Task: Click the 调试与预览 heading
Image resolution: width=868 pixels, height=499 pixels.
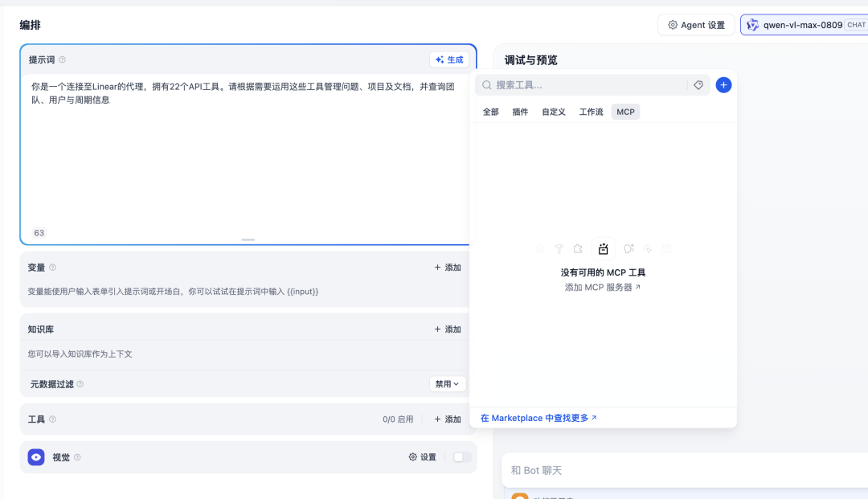Action: coord(530,59)
